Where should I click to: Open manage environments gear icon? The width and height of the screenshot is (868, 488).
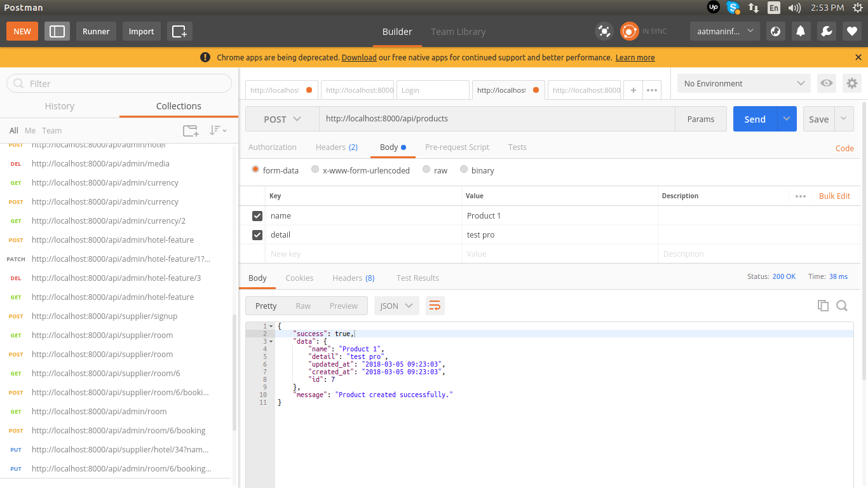coord(852,83)
